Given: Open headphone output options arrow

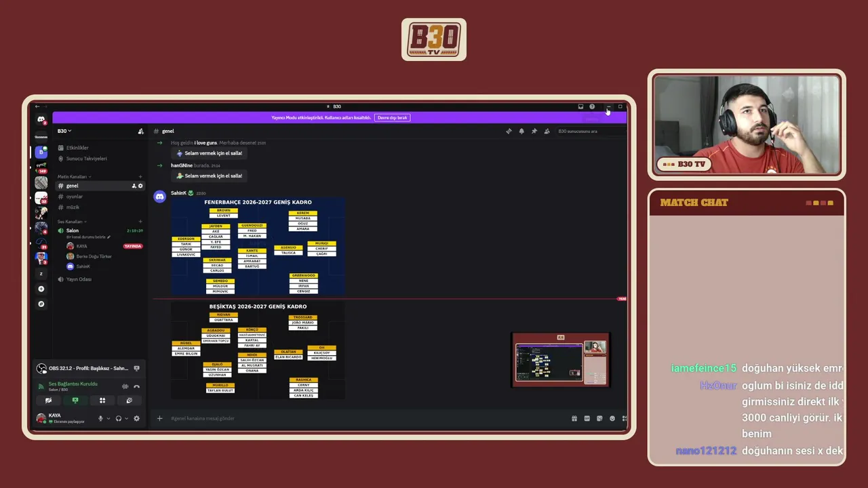Looking at the screenshot, I should pos(126,418).
